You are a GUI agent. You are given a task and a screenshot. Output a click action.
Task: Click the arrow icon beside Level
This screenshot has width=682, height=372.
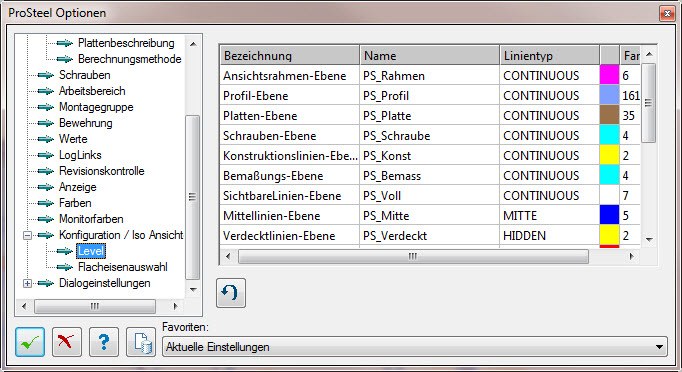65,251
